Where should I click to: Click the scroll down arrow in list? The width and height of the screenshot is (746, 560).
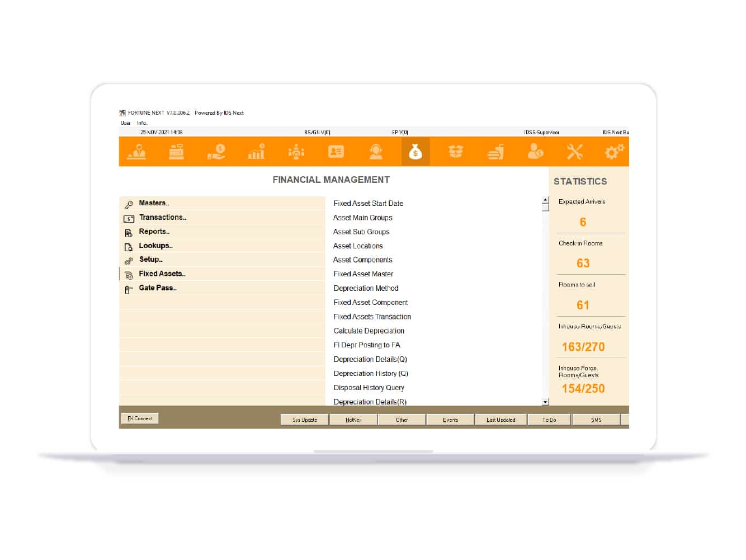[x=545, y=402]
